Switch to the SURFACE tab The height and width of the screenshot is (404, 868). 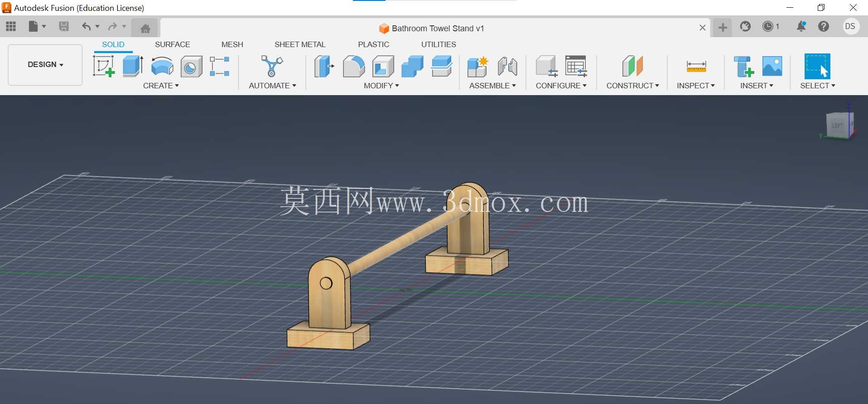pos(173,44)
